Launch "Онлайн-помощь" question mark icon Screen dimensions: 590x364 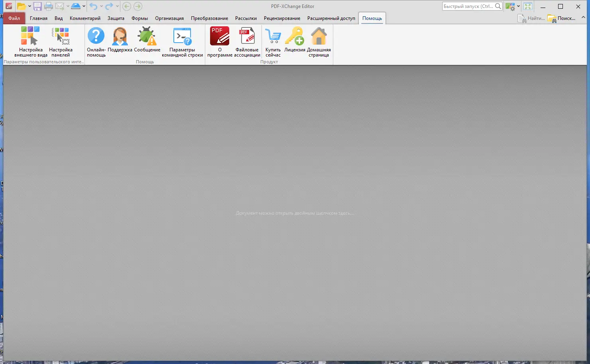(x=96, y=42)
